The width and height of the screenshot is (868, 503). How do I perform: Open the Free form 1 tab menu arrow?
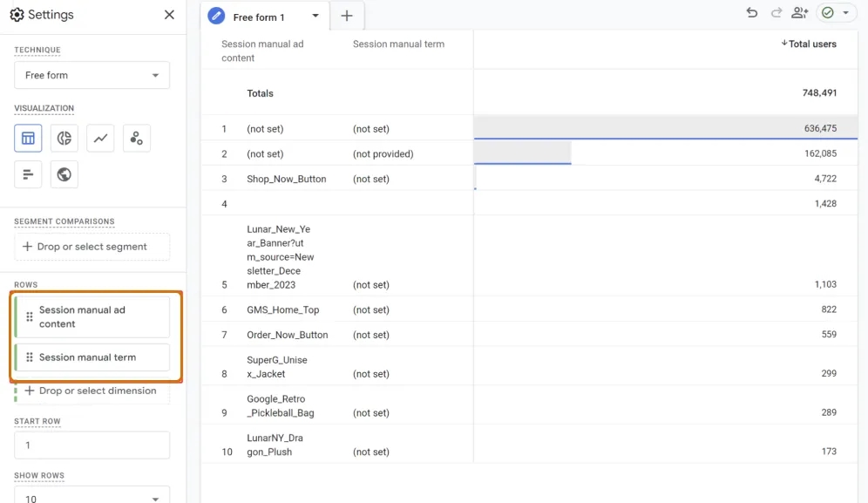315,16
